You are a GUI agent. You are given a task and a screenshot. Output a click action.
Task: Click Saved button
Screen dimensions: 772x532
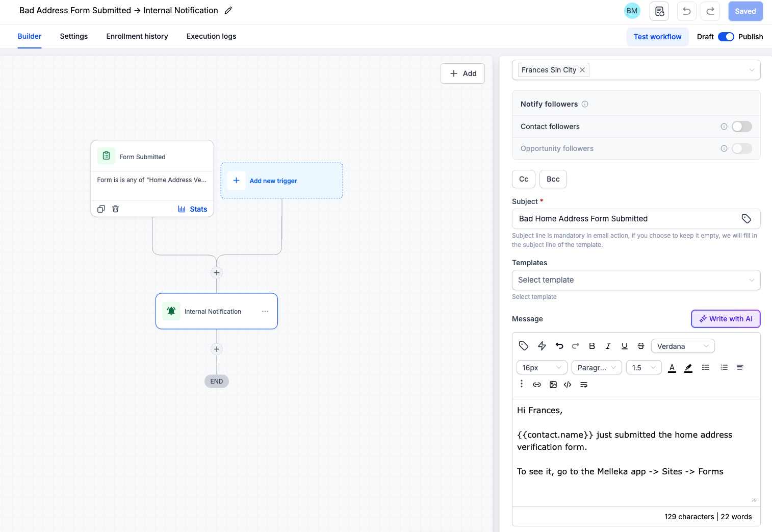click(x=745, y=11)
